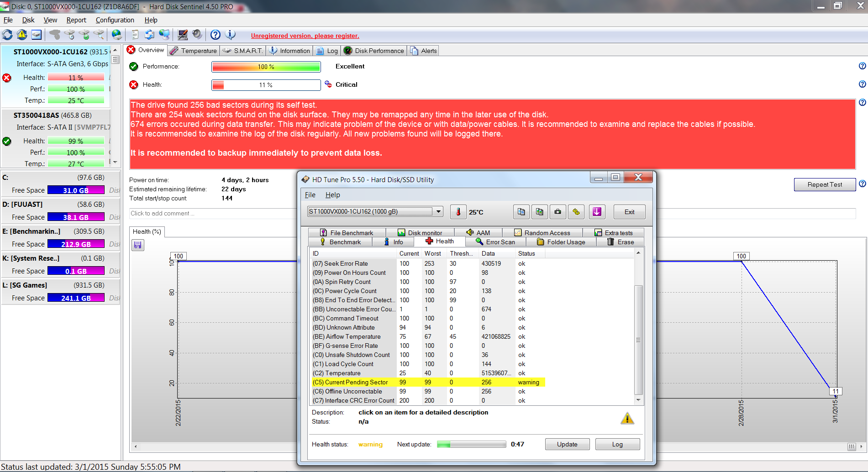Screen dimensions: 868x472
Task: Click the blue question mark help icon in toolbar
Action: coord(216,35)
